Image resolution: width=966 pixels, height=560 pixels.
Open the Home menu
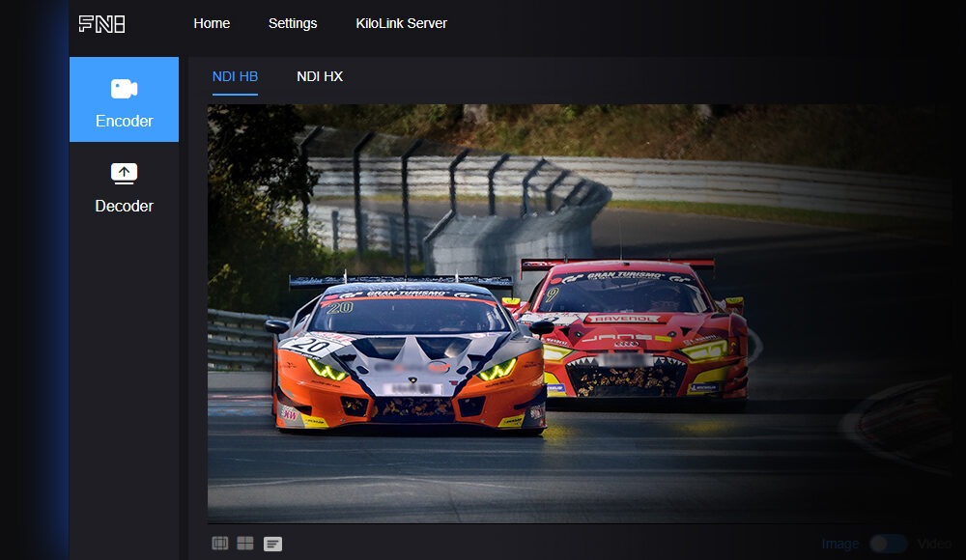tap(212, 23)
